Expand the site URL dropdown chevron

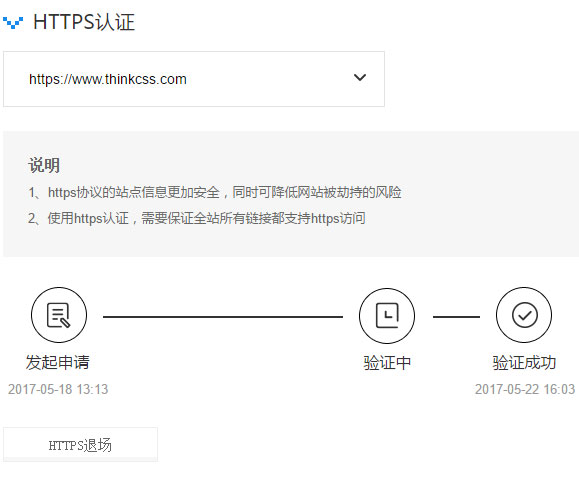point(360,78)
